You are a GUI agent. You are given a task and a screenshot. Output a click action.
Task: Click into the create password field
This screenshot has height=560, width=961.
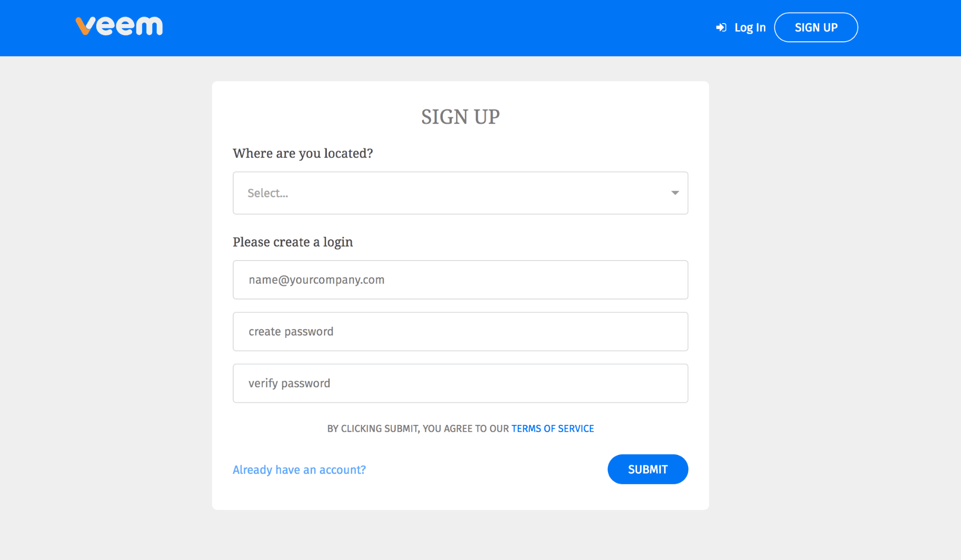click(460, 332)
